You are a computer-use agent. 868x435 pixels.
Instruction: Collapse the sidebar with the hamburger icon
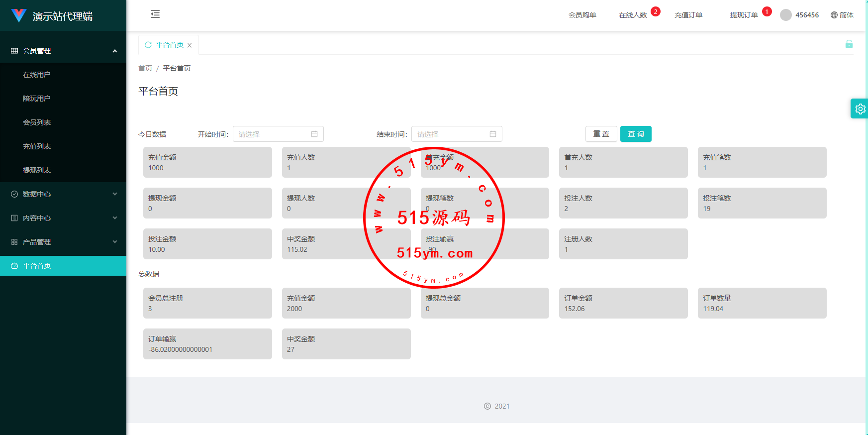pyautogui.click(x=155, y=14)
